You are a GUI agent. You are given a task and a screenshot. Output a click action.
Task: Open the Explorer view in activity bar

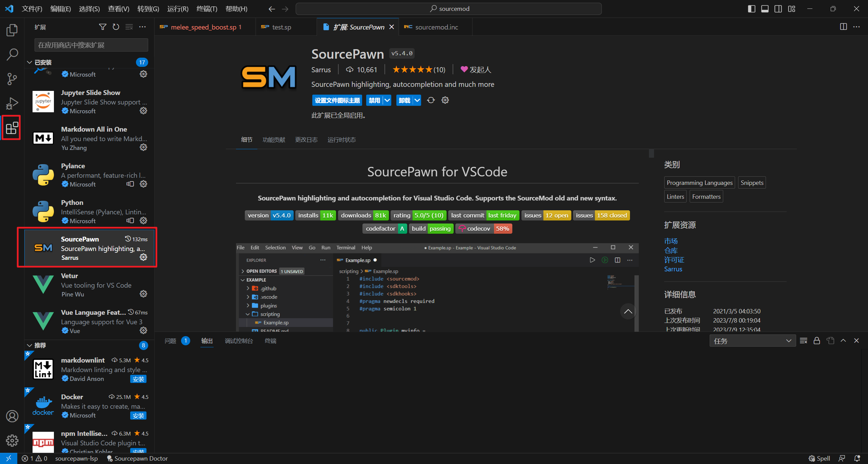[12, 30]
